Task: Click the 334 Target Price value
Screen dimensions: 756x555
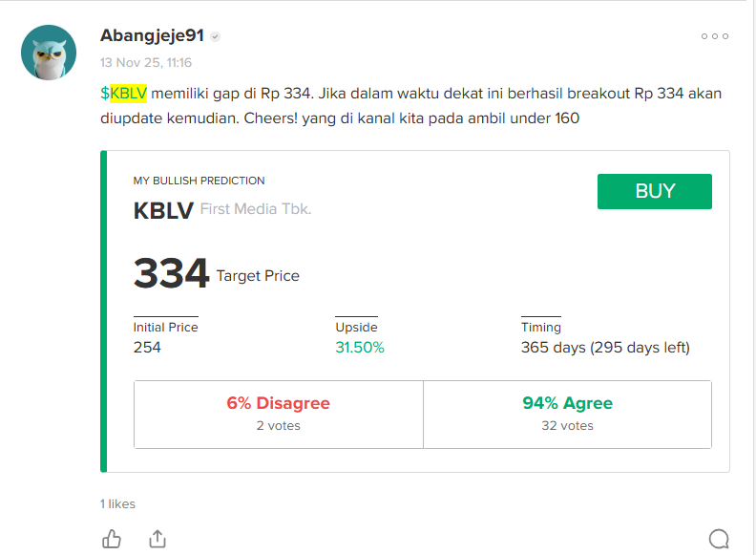Action: (x=171, y=274)
